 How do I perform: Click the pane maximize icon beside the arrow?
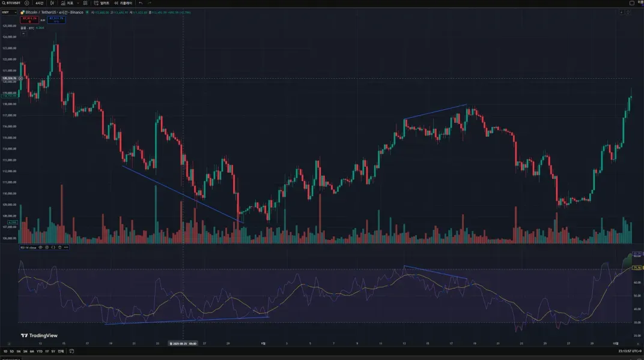(x=628, y=13)
